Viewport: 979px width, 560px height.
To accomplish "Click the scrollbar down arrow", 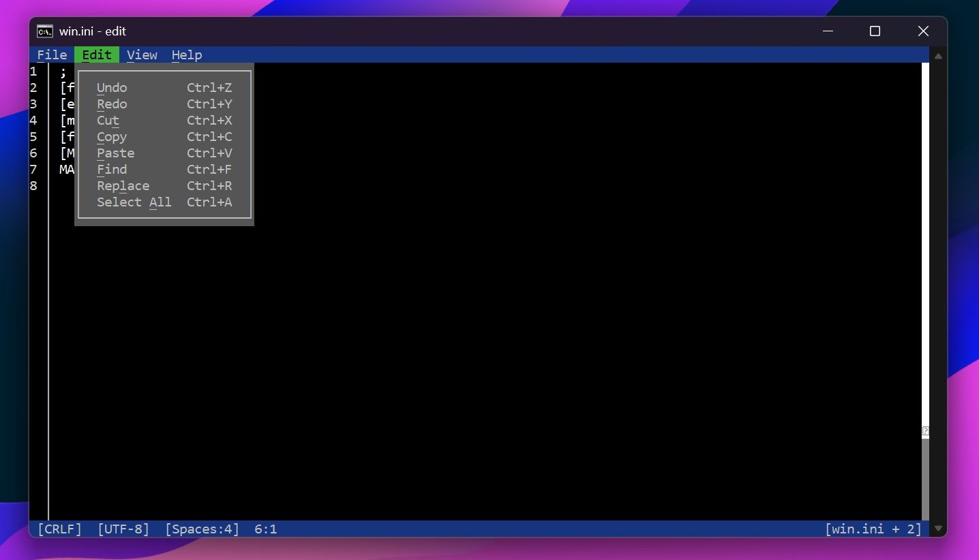I will (939, 528).
